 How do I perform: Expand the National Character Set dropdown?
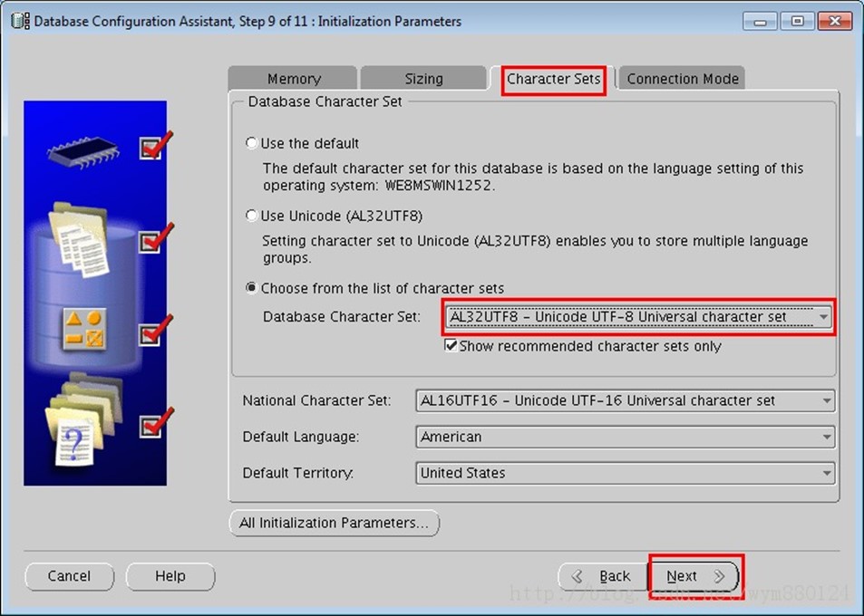click(625, 400)
